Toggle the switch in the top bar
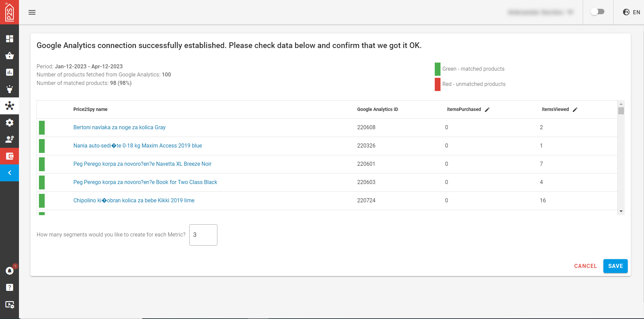The image size is (644, 319). [598, 12]
